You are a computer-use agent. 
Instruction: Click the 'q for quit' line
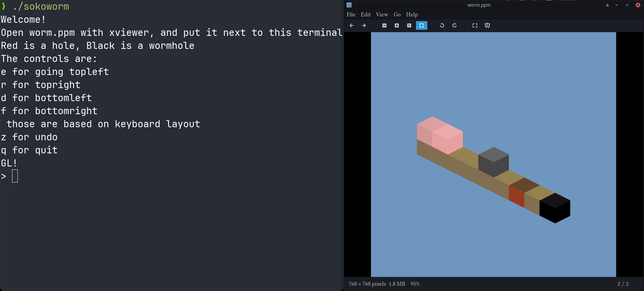(29, 150)
